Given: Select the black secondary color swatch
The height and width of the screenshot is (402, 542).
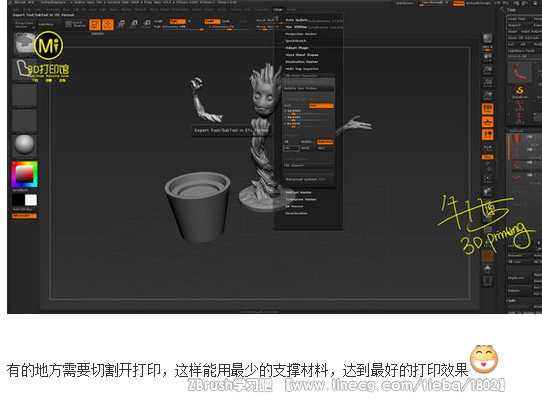Looking at the screenshot, I should (18, 200).
